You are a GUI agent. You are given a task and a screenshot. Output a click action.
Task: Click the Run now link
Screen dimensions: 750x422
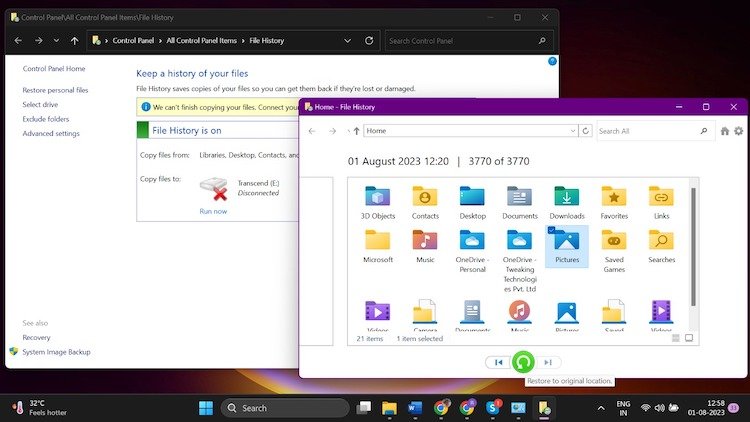tap(213, 211)
